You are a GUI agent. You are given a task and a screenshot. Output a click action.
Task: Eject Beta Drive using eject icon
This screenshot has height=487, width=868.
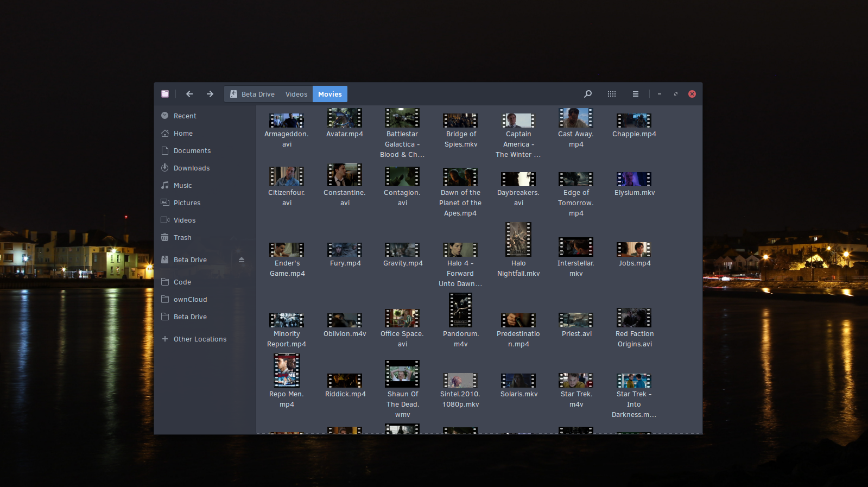coord(242,260)
